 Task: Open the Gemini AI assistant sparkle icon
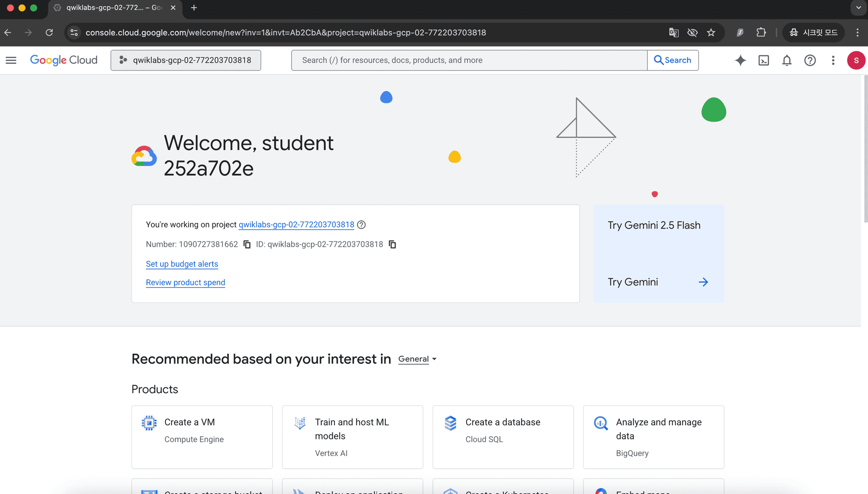740,60
